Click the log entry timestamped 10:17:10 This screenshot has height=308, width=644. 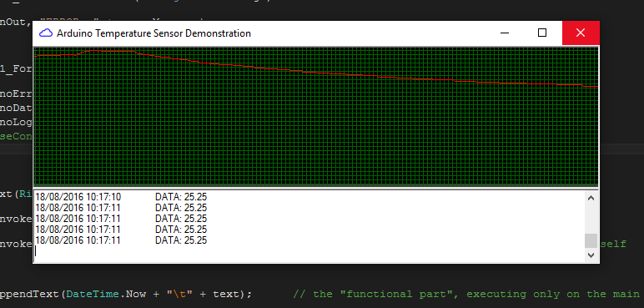121,197
